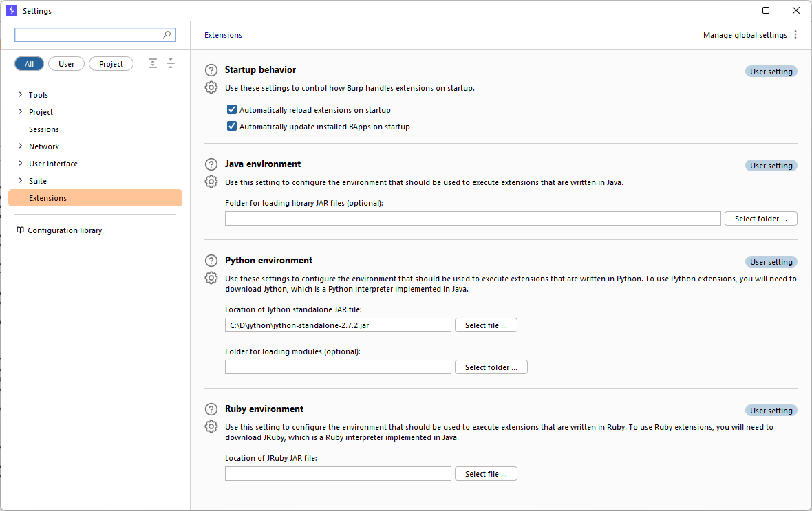Viewport: 812px width, 511px height.
Task: Click the Startup behavior heading
Action: pyautogui.click(x=261, y=69)
